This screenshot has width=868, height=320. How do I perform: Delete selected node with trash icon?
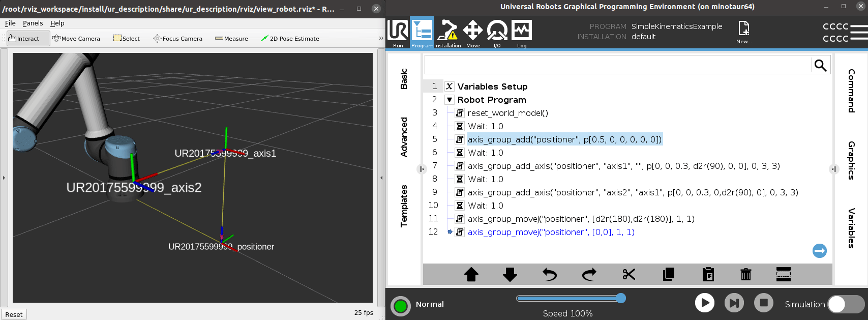[746, 275]
